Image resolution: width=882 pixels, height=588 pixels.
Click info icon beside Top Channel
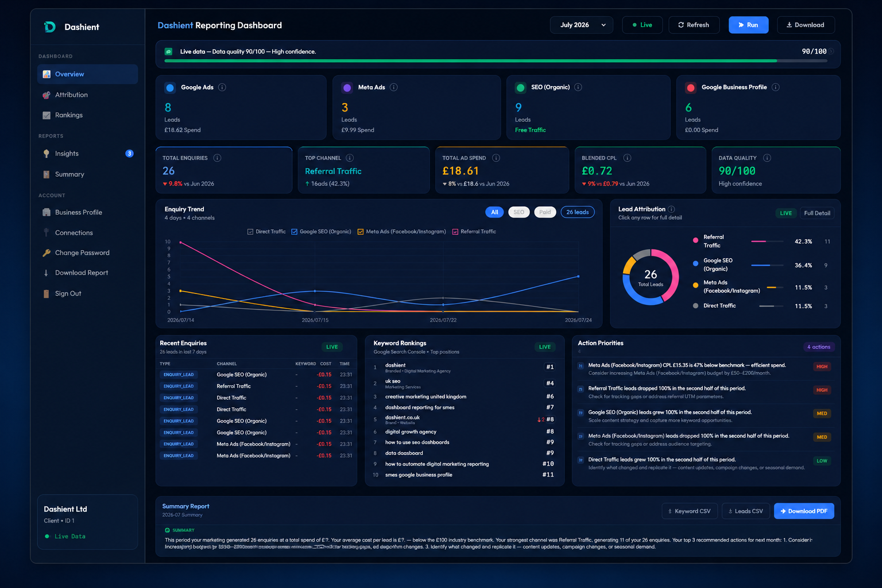(x=350, y=158)
